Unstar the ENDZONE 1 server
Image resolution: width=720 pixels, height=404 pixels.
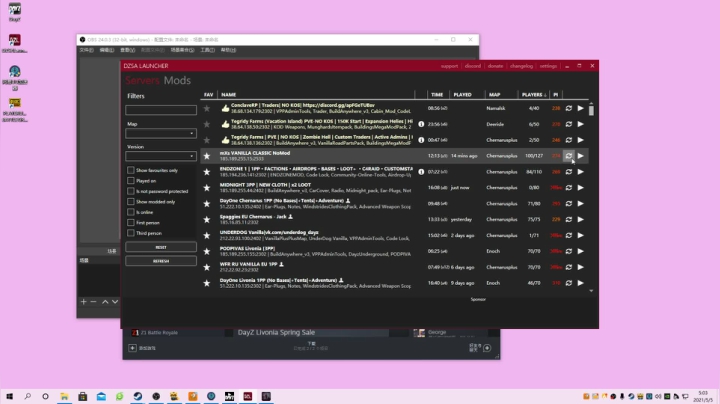point(207,172)
